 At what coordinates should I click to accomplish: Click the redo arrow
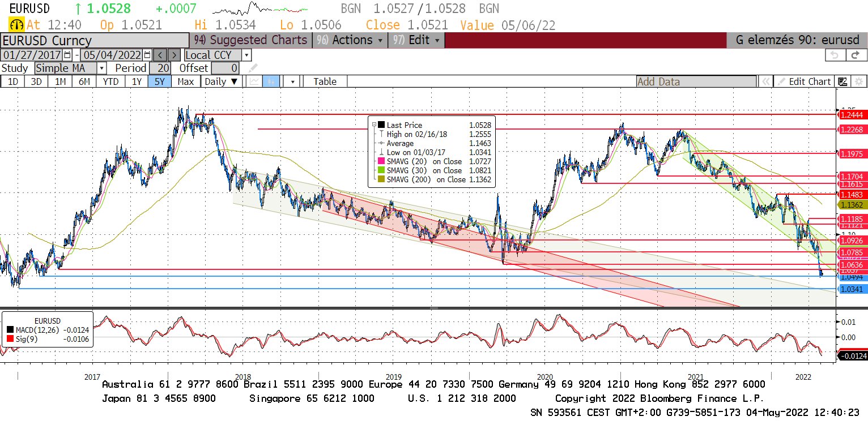click(x=856, y=55)
